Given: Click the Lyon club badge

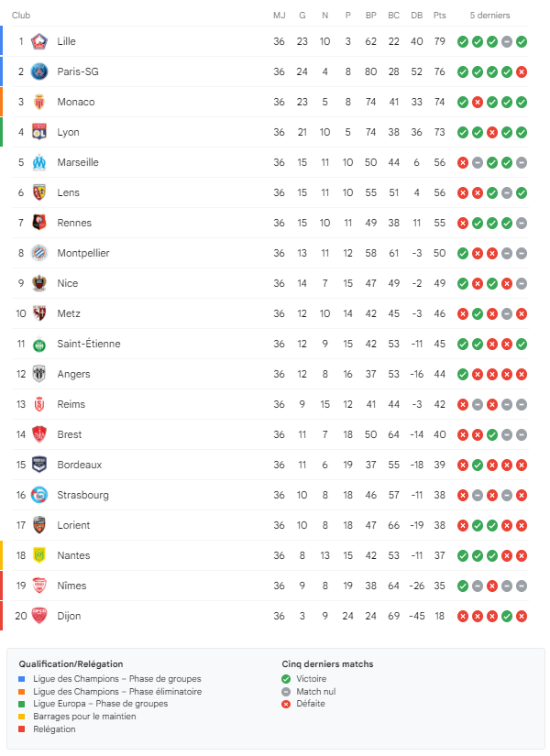Looking at the screenshot, I should point(39,132).
